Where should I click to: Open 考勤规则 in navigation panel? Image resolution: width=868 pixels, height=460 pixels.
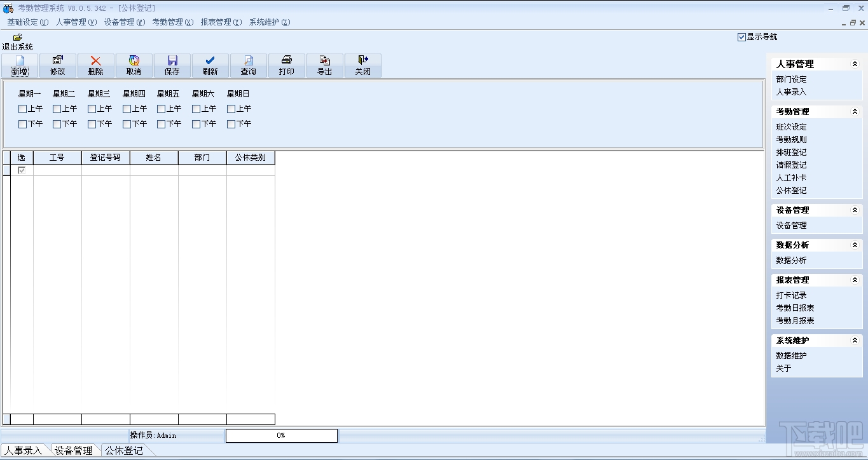tap(791, 140)
